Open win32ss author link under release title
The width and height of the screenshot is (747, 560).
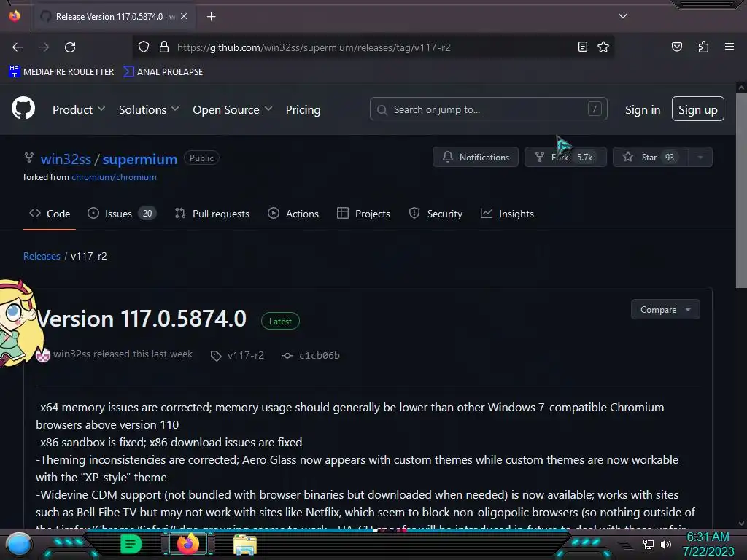[x=71, y=354]
